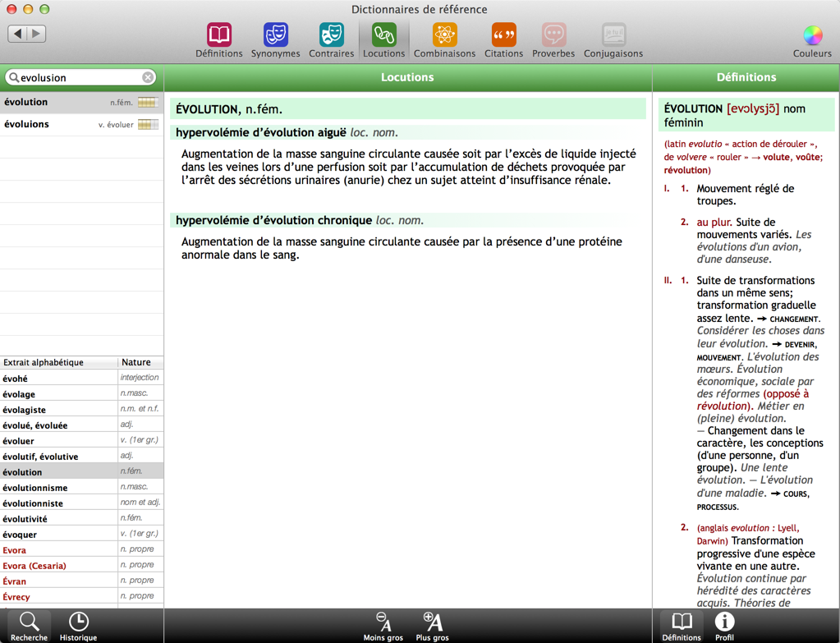Pick évolutif, évolutive entry

coord(81,456)
